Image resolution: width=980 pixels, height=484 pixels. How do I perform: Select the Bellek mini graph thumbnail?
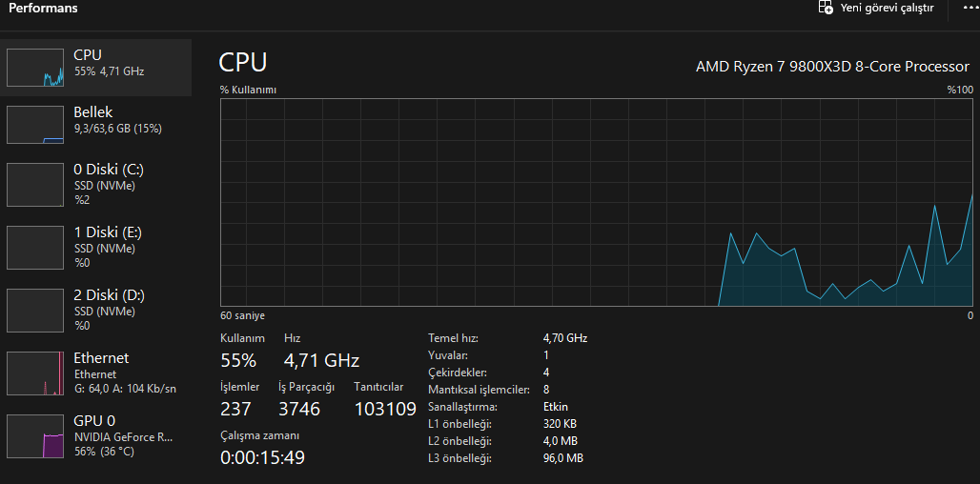click(x=35, y=125)
